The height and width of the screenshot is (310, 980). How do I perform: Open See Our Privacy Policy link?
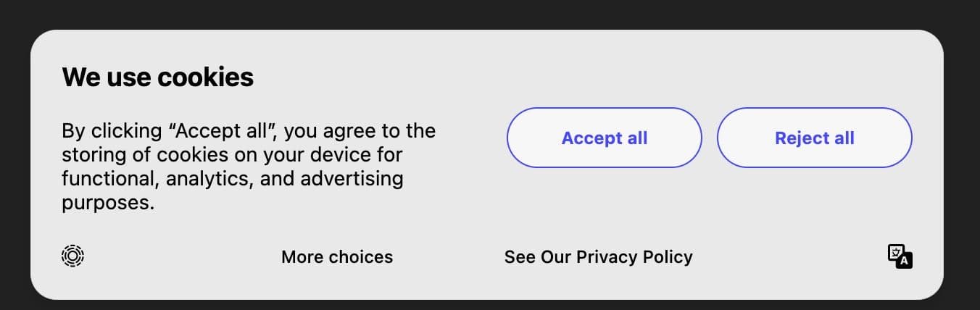(598, 257)
